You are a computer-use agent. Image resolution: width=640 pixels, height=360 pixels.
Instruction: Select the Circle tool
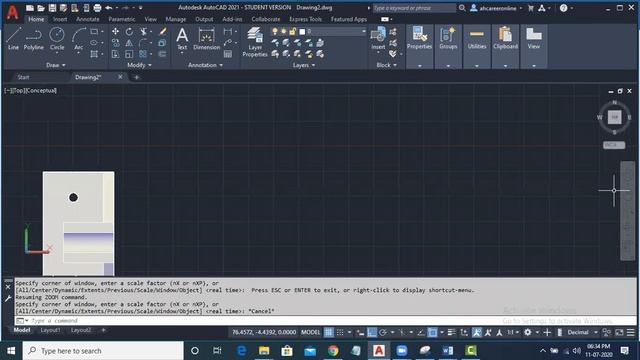pyautogui.click(x=57, y=39)
